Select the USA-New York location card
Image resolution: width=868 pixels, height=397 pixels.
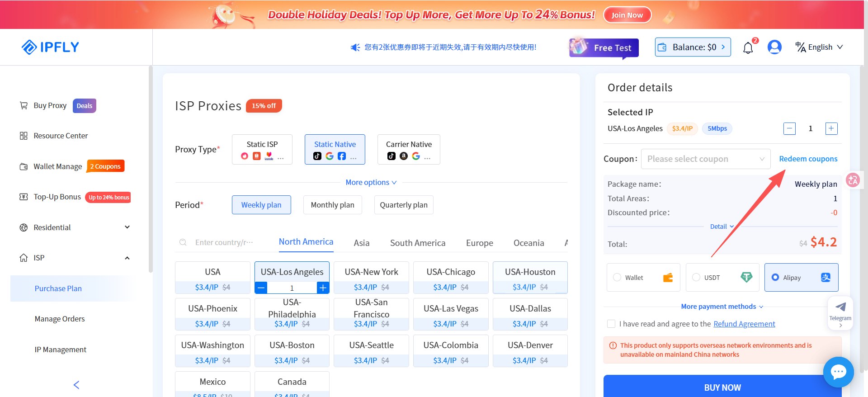tap(372, 278)
